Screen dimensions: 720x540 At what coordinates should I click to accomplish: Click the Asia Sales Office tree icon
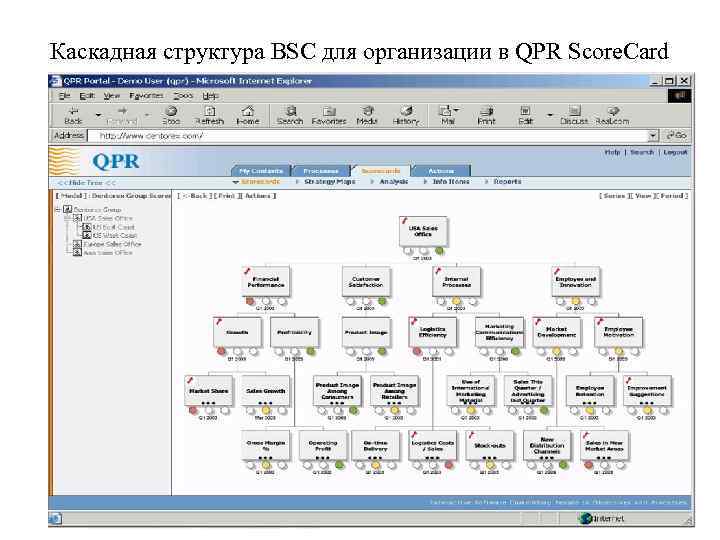78,253
